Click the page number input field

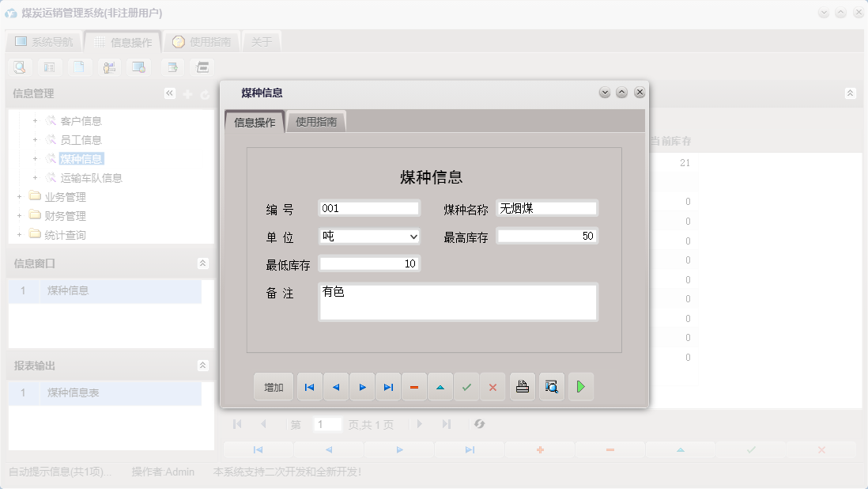pos(327,424)
